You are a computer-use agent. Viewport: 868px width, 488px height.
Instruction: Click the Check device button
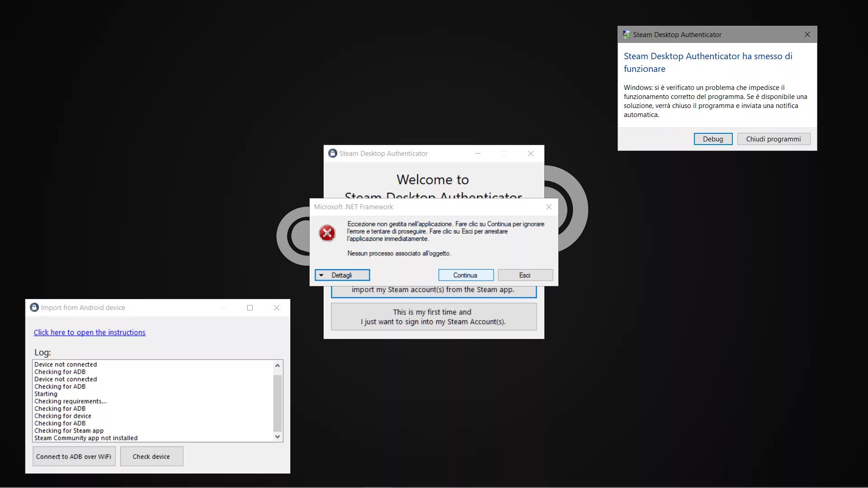pyautogui.click(x=151, y=456)
